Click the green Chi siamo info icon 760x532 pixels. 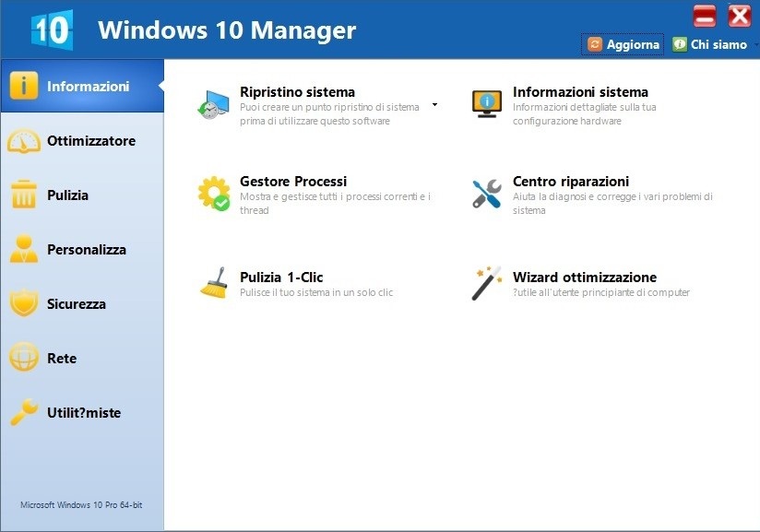[x=680, y=44]
